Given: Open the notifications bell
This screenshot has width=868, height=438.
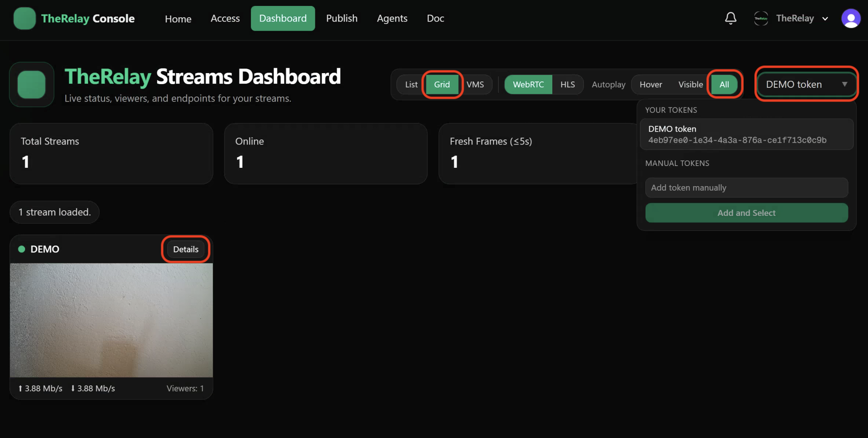Looking at the screenshot, I should click(730, 18).
